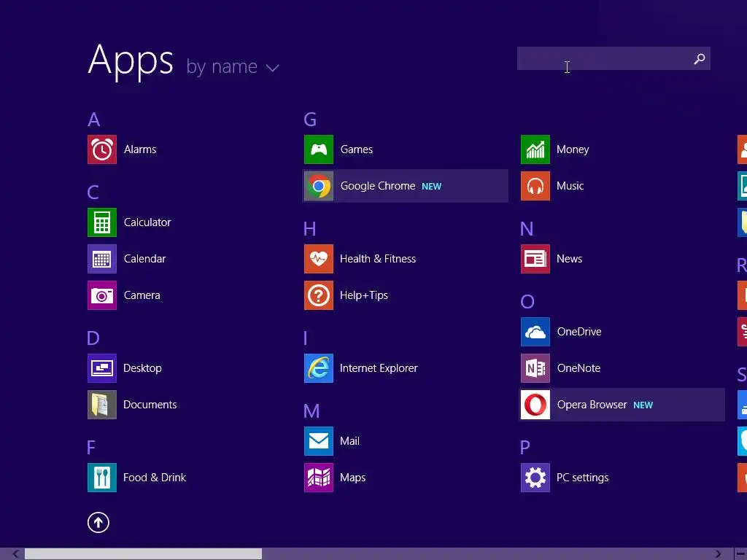This screenshot has width=747, height=560.
Task: Open the Maps app icon
Action: pyautogui.click(x=319, y=478)
